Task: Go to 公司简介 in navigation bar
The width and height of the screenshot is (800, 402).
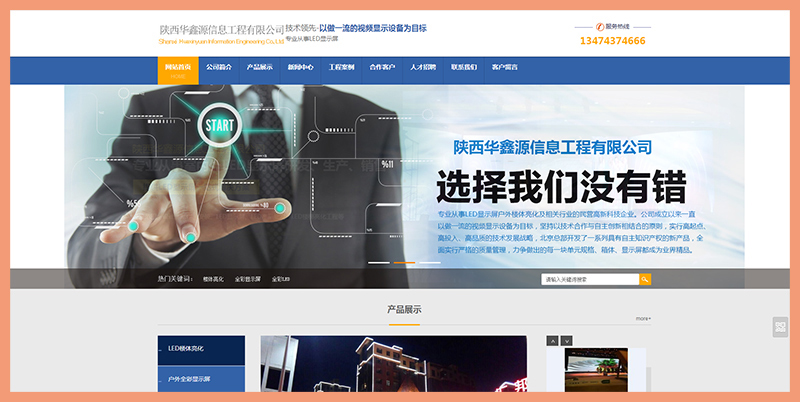Action: (x=219, y=67)
